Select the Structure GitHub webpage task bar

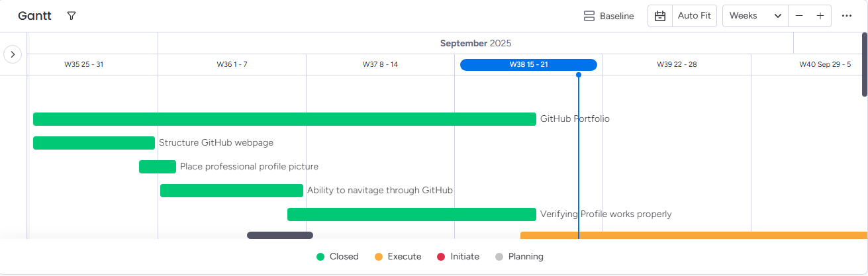[93, 143]
